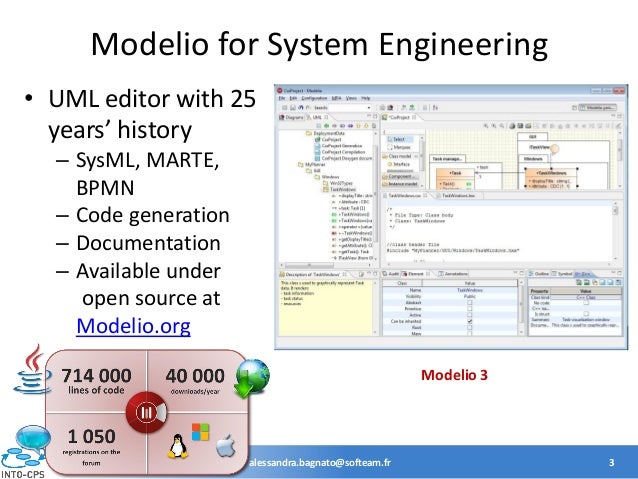Select the TaskWindows class in diagram
The height and width of the screenshot is (479, 638).
click(x=551, y=179)
